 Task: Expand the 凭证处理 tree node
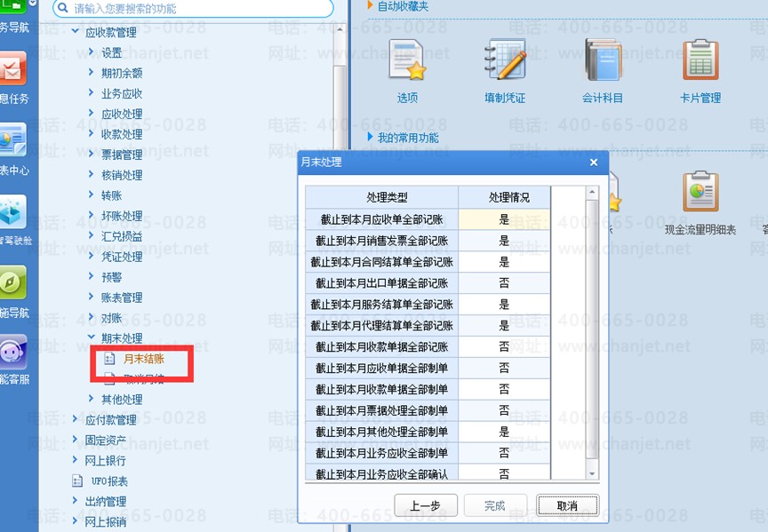tap(91, 256)
